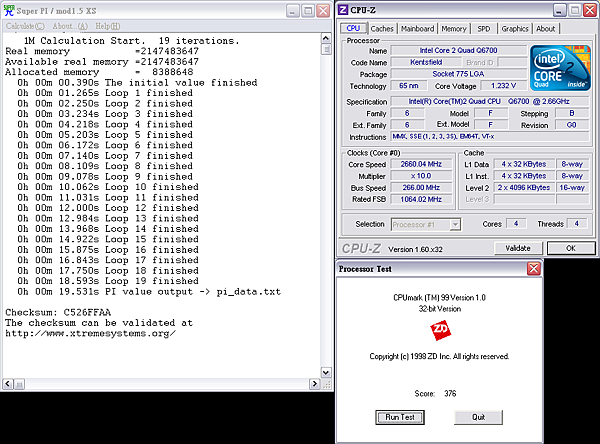
Task: Switch to the Mainboard tab
Action: click(417, 29)
